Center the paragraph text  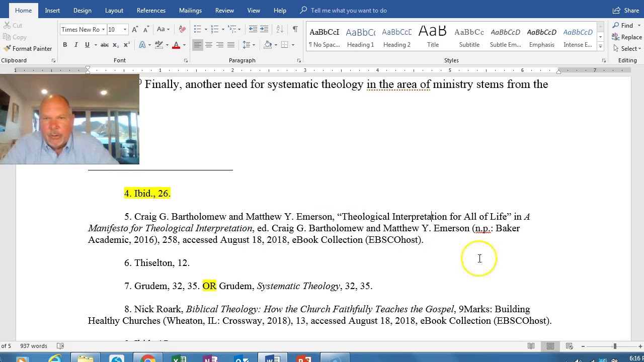tap(208, 45)
